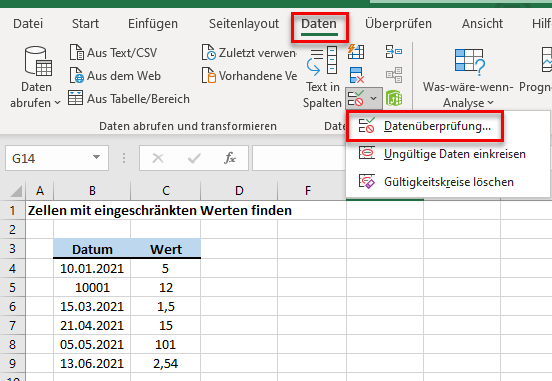Click cell with 10.01.2021
This screenshot has height=381, width=552.
[x=92, y=269]
